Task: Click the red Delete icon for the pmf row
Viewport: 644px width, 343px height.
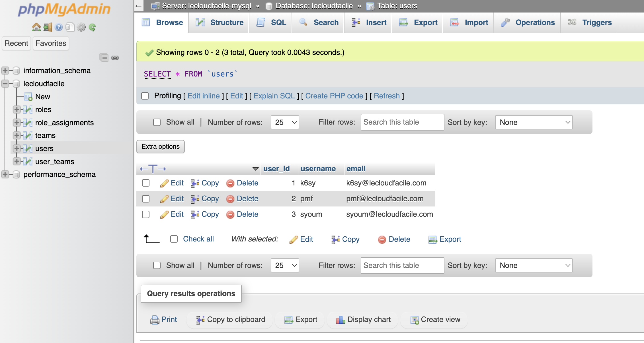Action: (230, 199)
